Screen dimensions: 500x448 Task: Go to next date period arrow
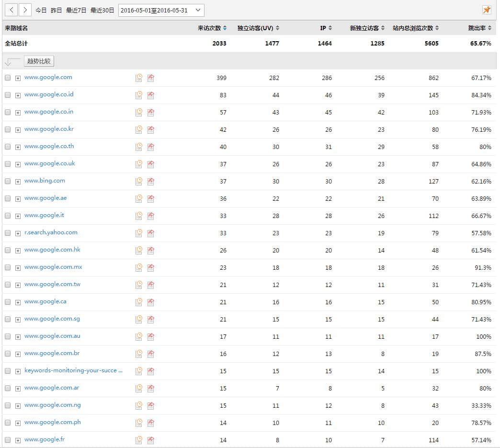tap(25, 10)
